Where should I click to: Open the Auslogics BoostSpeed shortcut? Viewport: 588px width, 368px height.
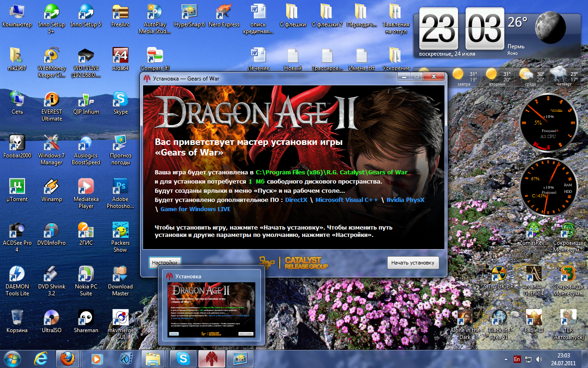[86, 149]
